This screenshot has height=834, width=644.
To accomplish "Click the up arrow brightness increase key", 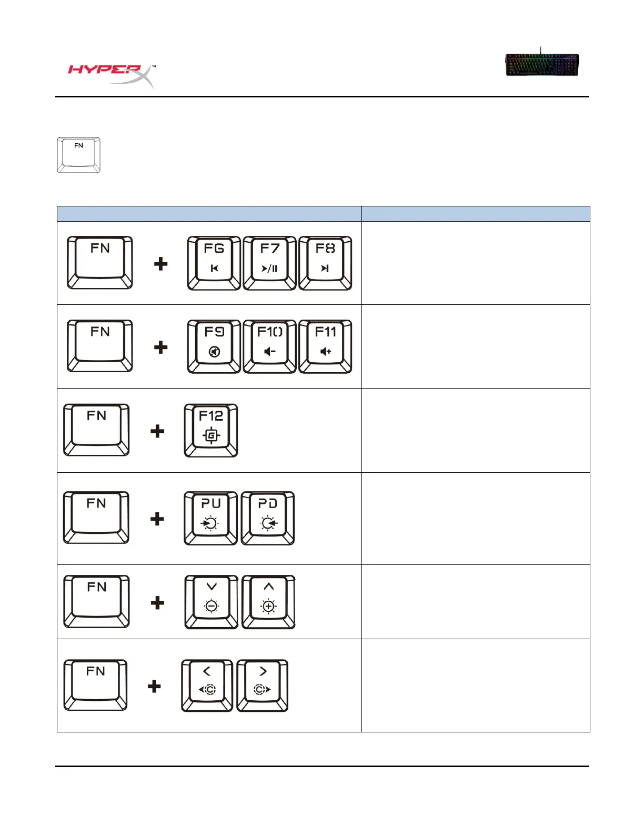I will [x=268, y=602].
